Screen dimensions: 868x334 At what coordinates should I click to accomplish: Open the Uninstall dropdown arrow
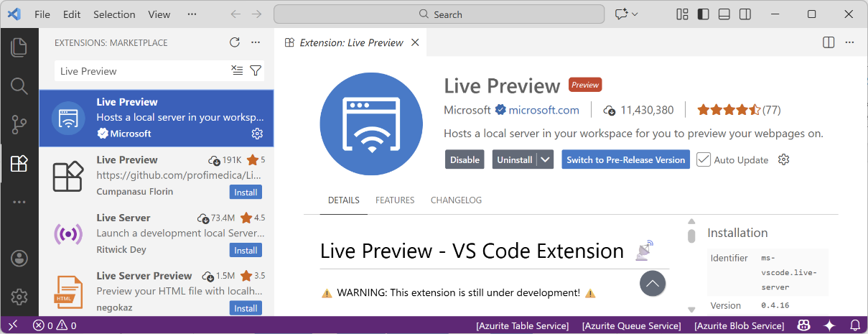(546, 159)
